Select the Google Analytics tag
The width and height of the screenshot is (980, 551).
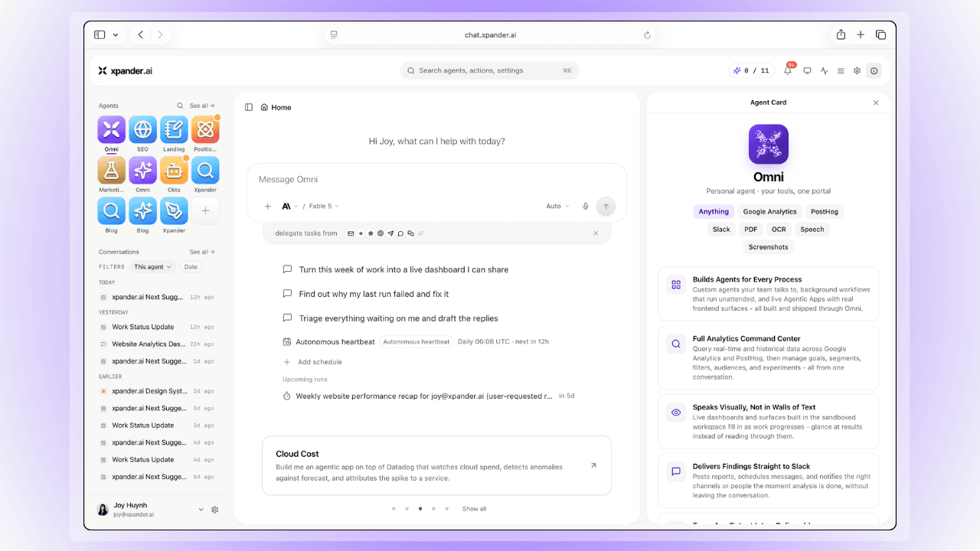tap(769, 211)
